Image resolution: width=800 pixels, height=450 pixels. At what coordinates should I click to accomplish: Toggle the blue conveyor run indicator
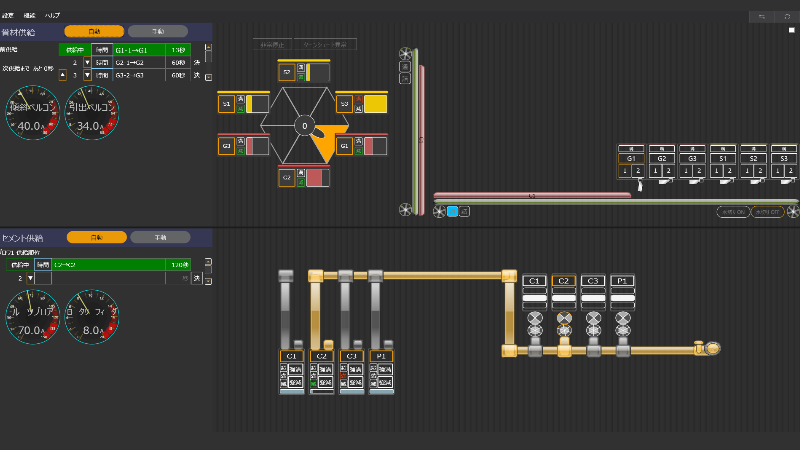pos(452,211)
